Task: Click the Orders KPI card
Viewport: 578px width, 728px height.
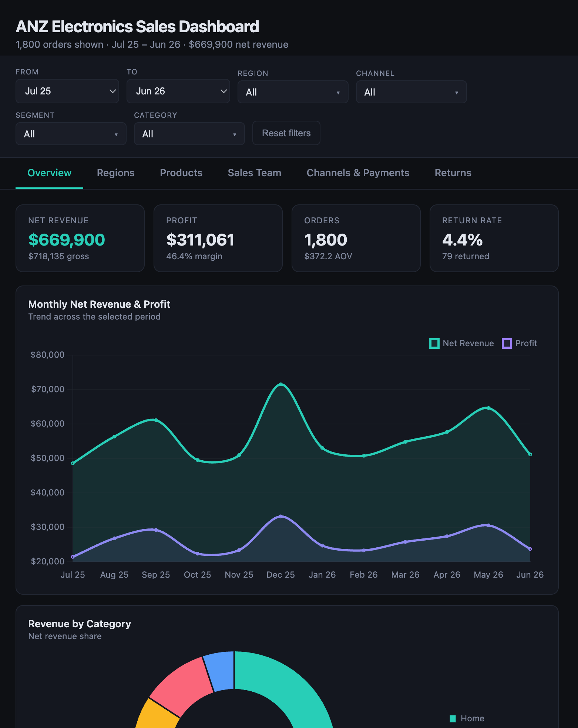Action: click(356, 238)
